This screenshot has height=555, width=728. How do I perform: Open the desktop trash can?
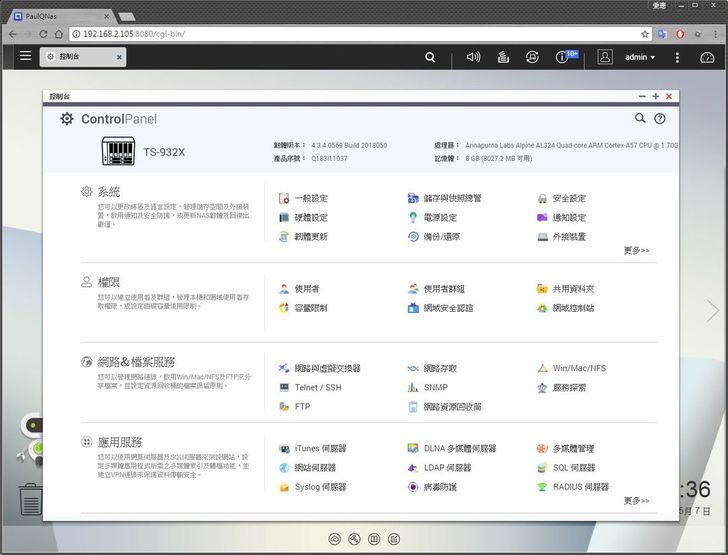click(31, 498)
